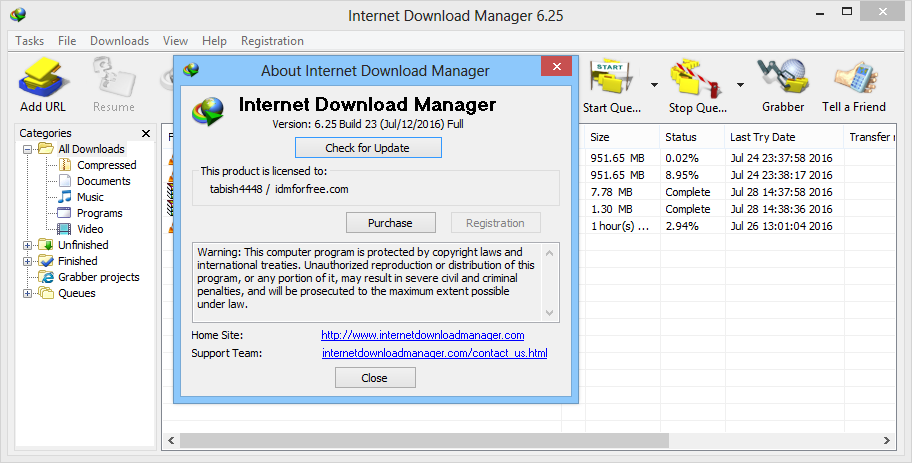Open the Tasks menu
912x463 pixels.
(x=30, y=41)
